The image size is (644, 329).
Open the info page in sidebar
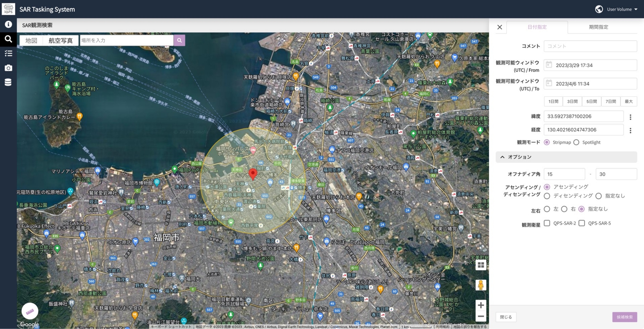(x=8, y=25)
